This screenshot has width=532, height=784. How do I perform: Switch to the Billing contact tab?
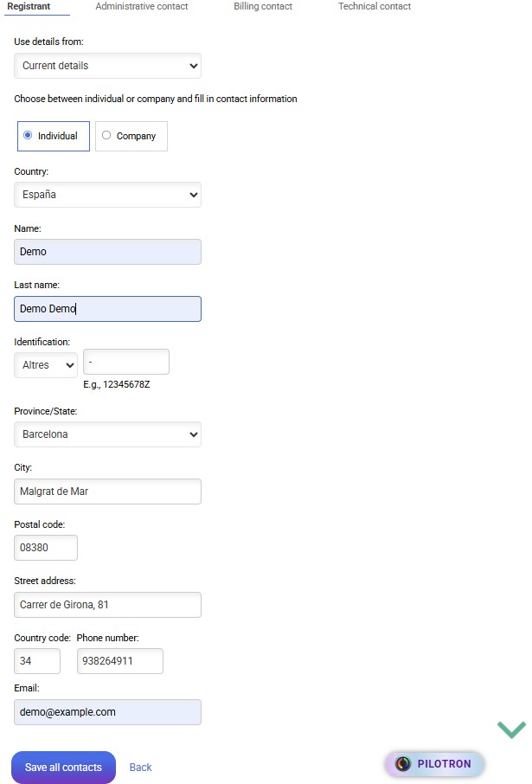pos(263,7)
